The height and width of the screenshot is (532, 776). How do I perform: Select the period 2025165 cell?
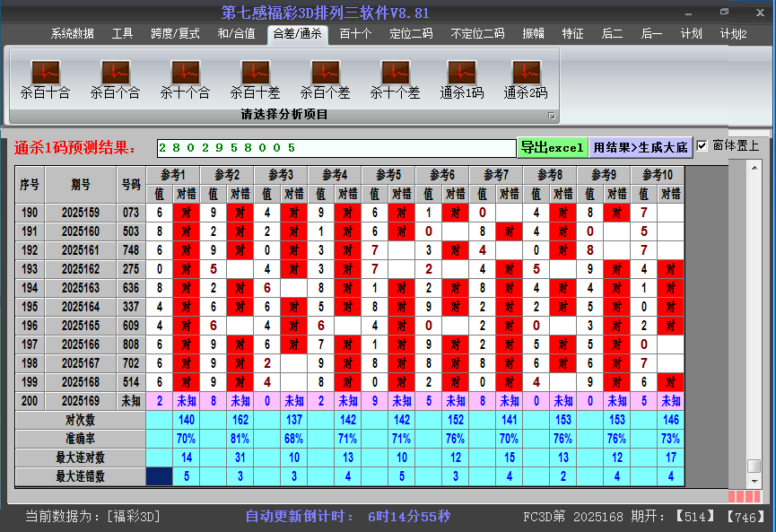81,326
